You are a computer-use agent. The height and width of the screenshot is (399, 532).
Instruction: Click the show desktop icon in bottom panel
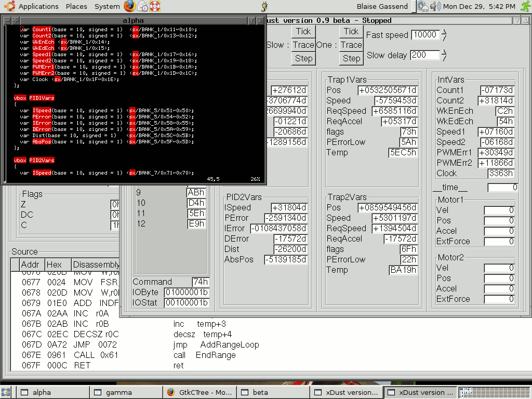[7, 392]
